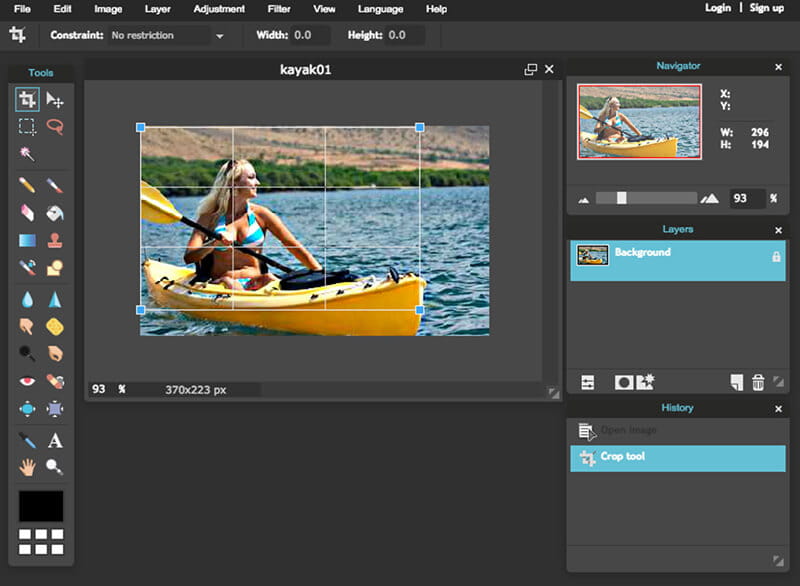Click the Sign up link

click(766, 8)
